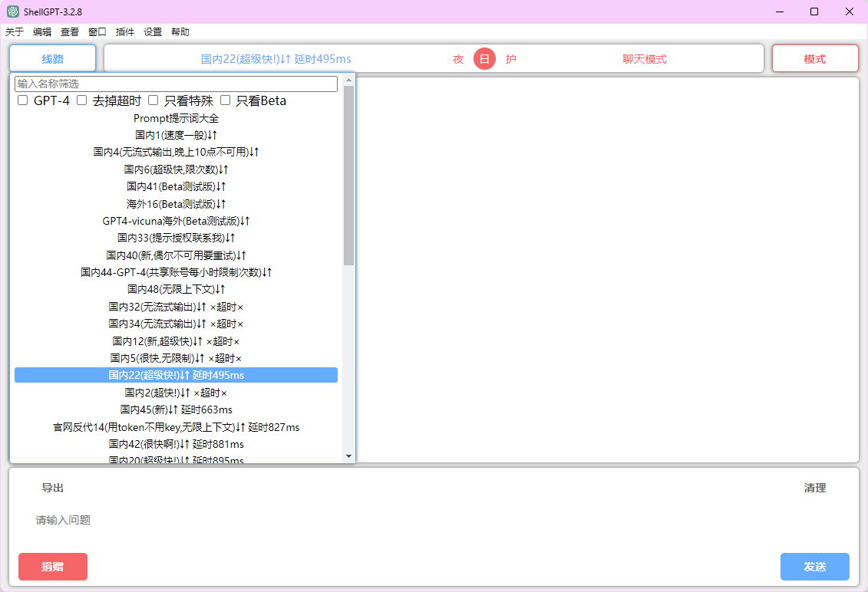
Task: Tick the GPT-4 filter checkbox
Action: tap(23, 100)
